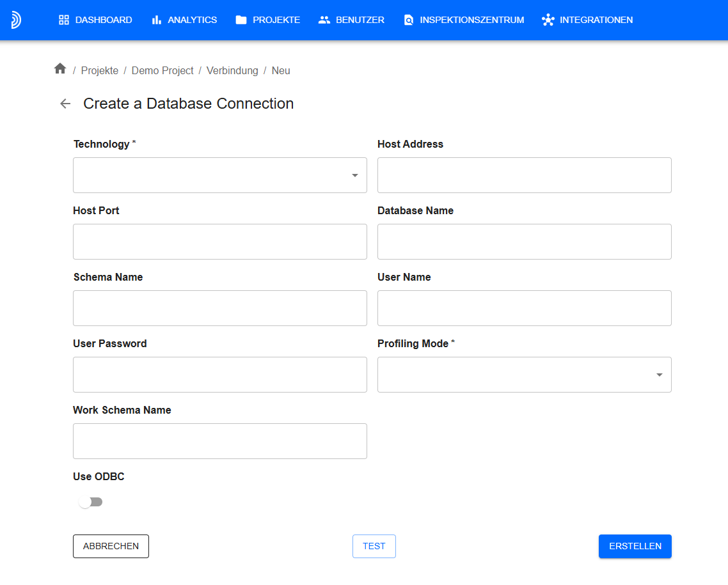Go to home via breadcrumb house icon
728x585 pixels.
tap(60, 69)
